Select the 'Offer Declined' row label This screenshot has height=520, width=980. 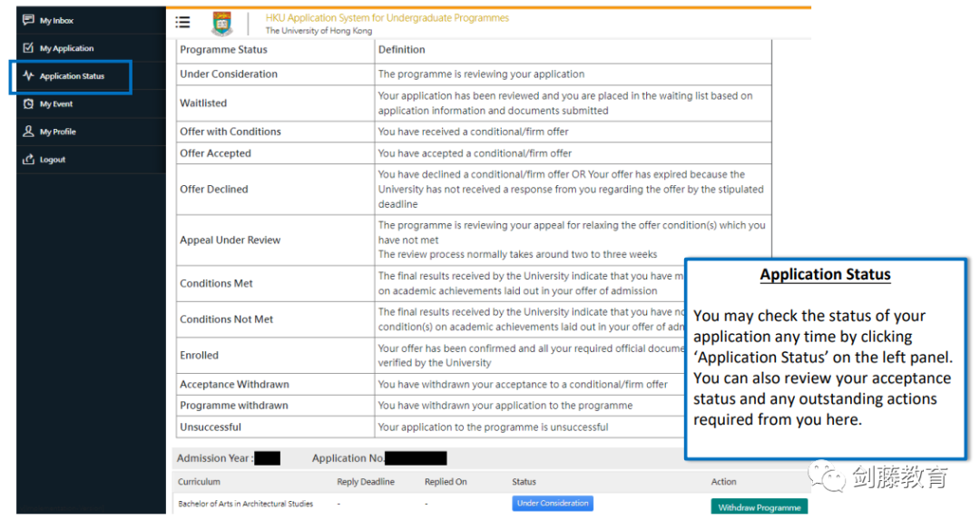pos(214,190)
